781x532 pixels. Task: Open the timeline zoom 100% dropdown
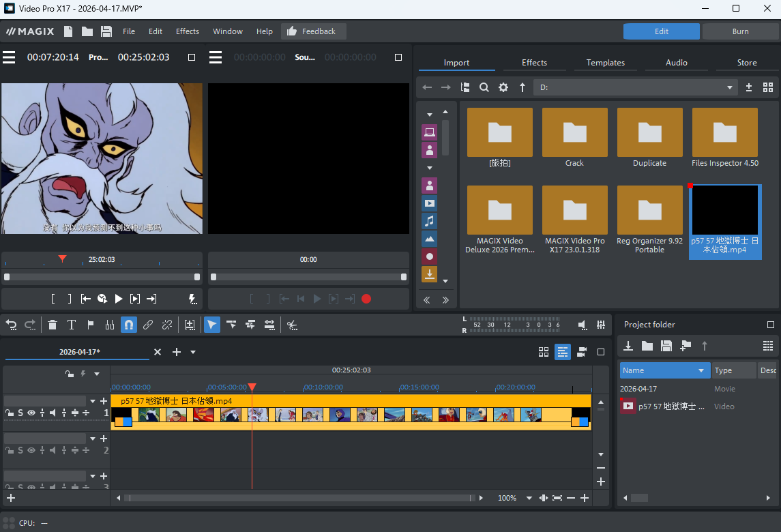[x=529, y=499]
